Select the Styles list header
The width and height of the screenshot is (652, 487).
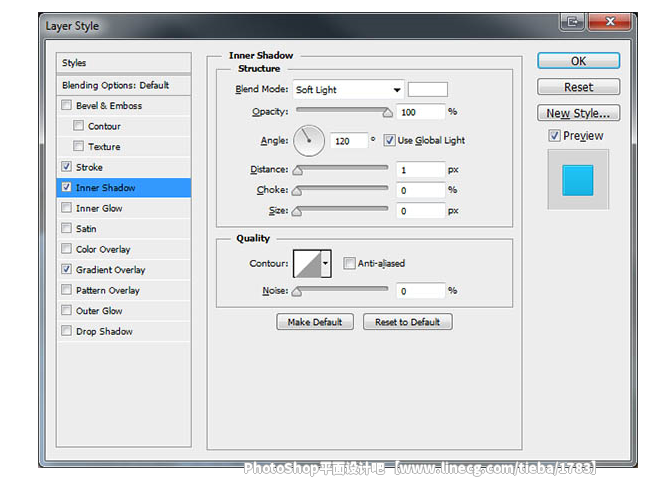tap(124, 63)
